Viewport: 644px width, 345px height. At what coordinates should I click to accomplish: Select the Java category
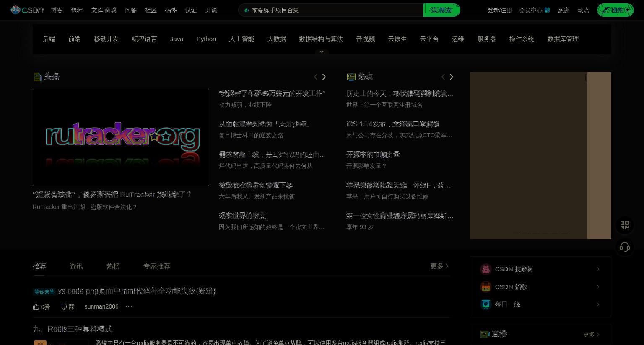click(177, 39)
